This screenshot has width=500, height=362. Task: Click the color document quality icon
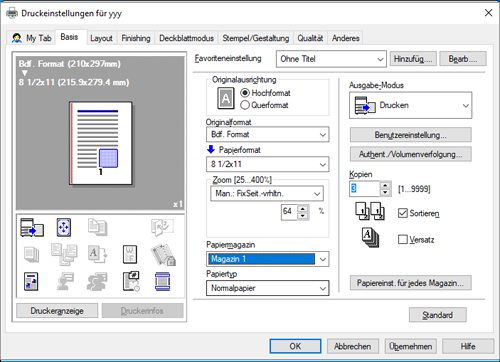click(31, 281)
